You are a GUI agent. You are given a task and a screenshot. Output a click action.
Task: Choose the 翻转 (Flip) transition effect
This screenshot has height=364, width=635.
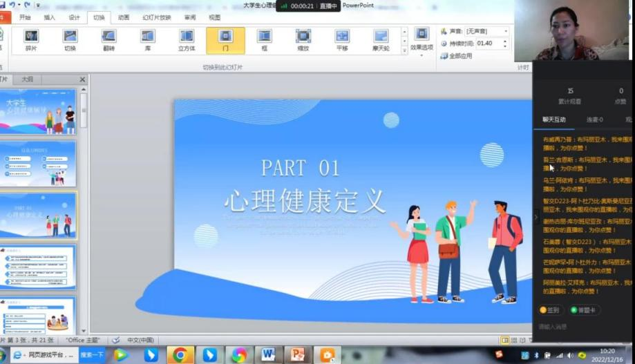[108, 40]
